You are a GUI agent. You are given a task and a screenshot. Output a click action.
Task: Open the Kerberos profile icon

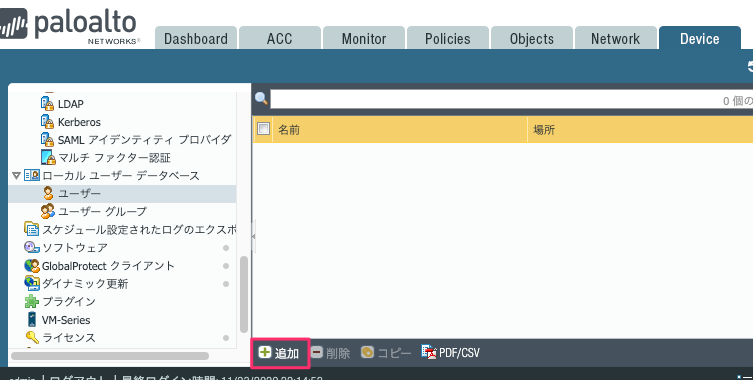pos(47,122)
